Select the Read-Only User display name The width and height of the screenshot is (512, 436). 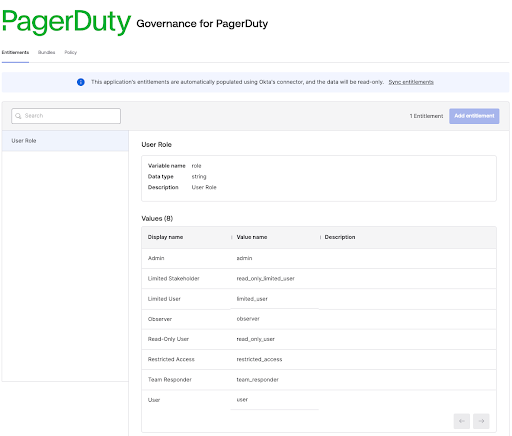tap(168, 339)
